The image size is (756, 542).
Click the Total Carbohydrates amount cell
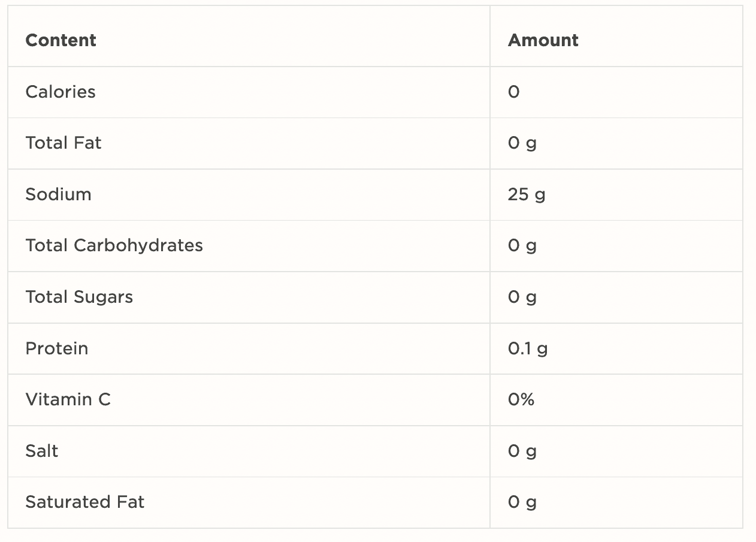click(616, 246)
